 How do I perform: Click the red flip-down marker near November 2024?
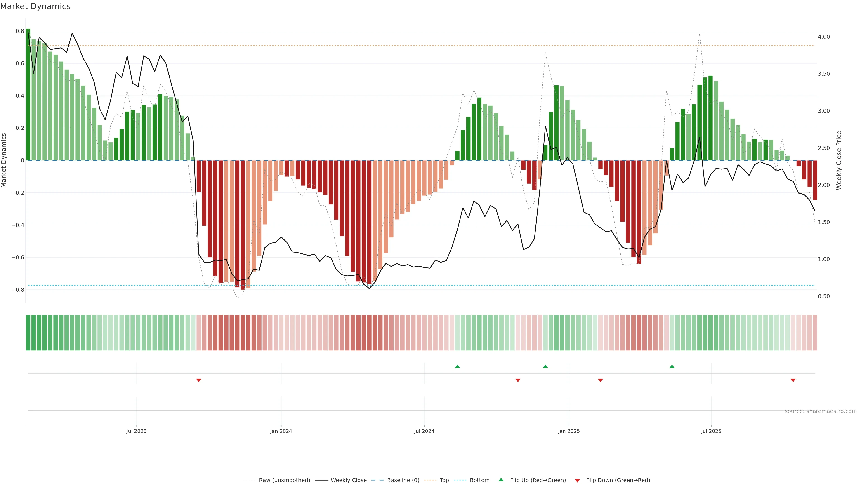518,380
